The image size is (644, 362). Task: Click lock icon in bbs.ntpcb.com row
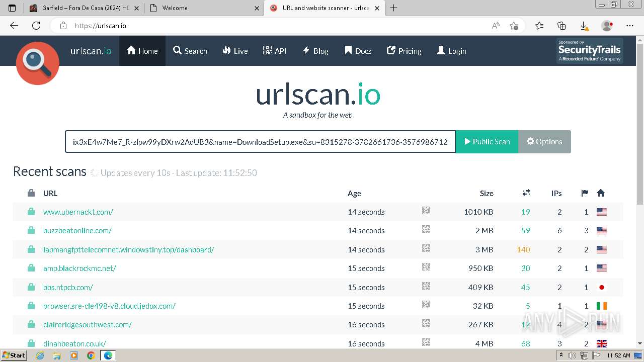click(x=31, y=287)
